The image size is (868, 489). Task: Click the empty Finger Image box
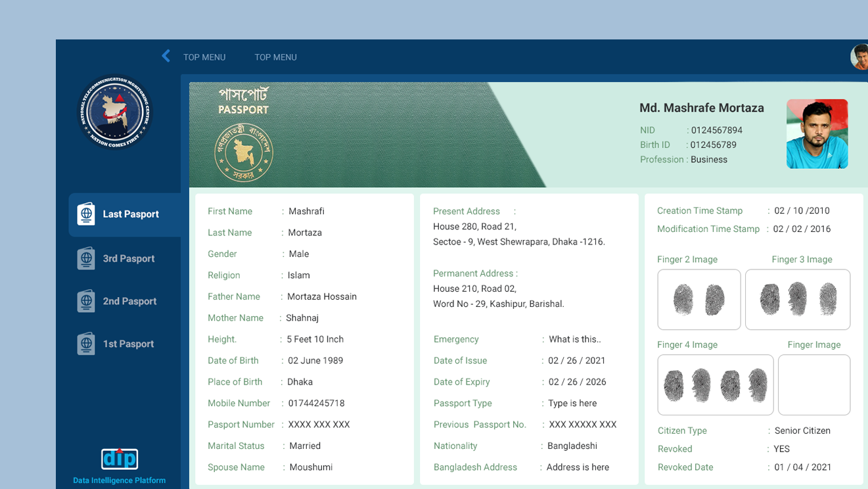(x=813, y=385)
